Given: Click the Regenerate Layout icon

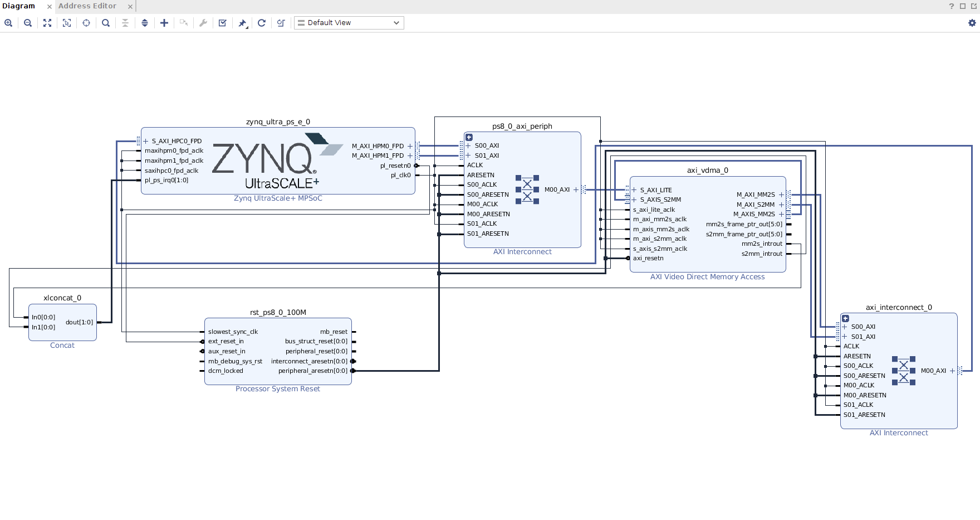Looking at the screenshot, I should click(262, 23).
